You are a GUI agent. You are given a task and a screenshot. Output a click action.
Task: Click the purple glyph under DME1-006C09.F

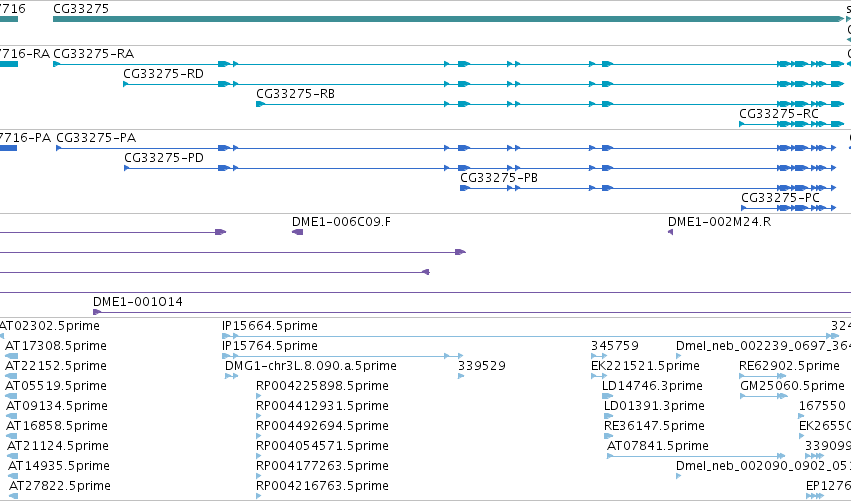point(297,232)
